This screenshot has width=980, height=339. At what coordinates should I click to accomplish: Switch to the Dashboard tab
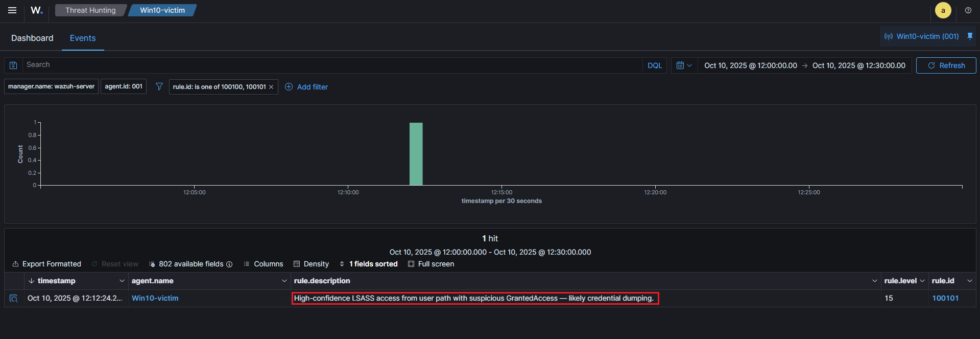(x=32, y=38)
